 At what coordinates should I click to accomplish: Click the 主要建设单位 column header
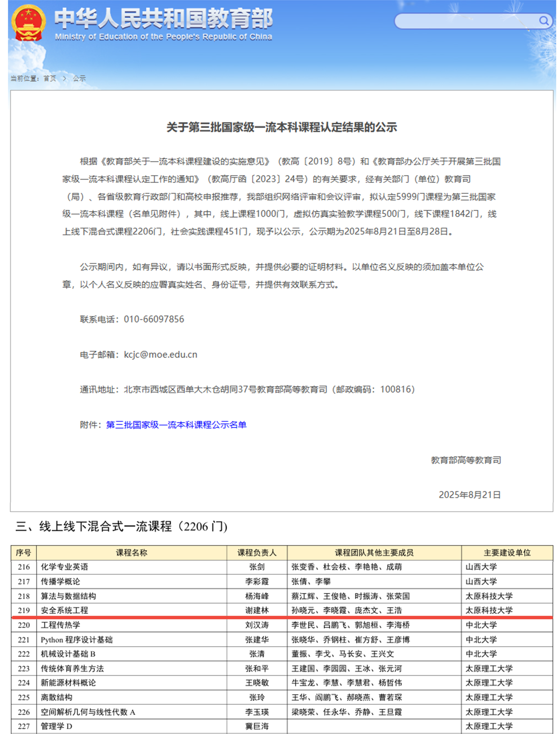coord(507,553)
